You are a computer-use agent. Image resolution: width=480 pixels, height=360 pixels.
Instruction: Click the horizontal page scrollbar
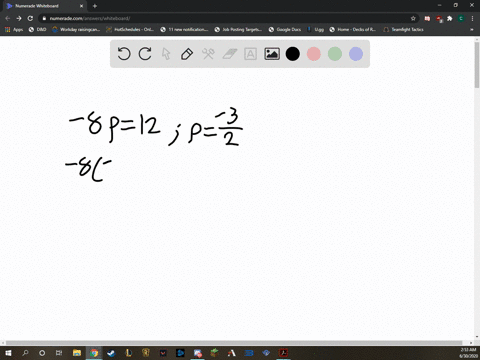coord(234,343)
